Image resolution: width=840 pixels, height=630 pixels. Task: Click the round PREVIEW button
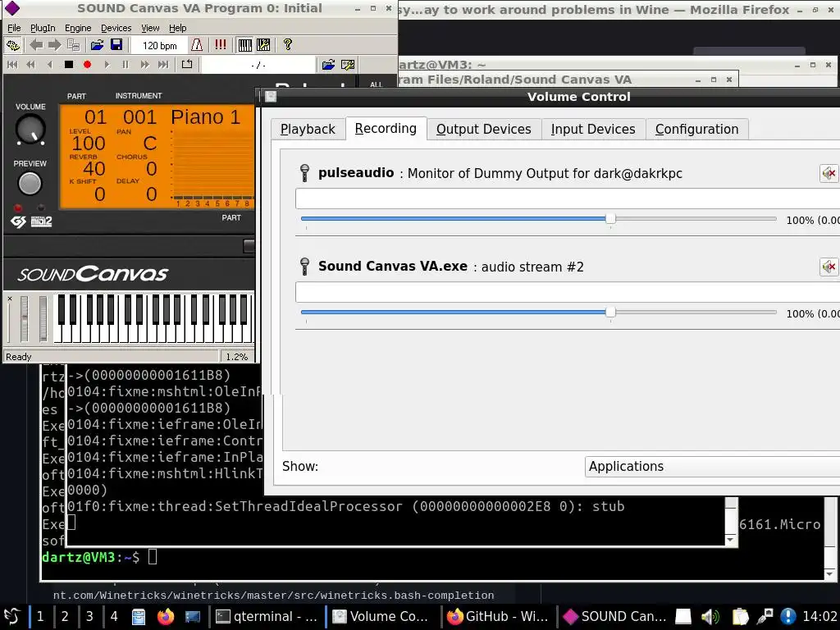point(30,184)
